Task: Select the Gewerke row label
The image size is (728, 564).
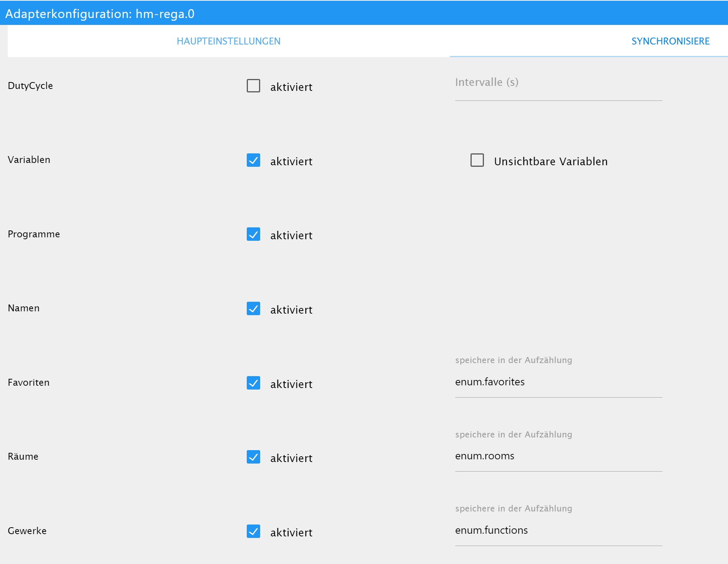Action: coord(27,531)
